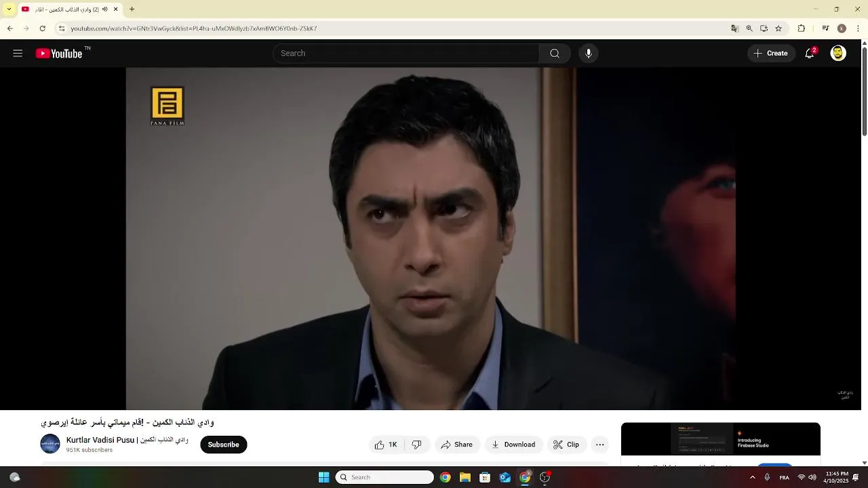
Task: Open File Explorer from the taskbar
Action: (x=465, y=477)
